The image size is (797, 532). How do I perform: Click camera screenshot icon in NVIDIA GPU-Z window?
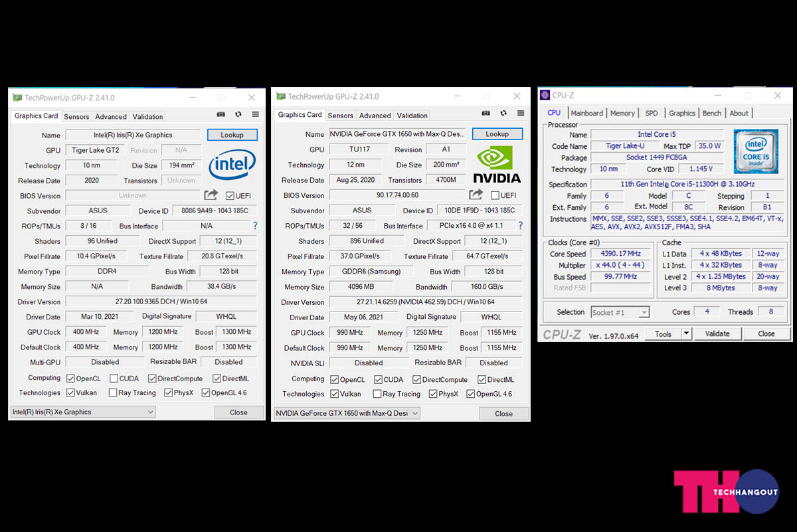tap(486, 114)
